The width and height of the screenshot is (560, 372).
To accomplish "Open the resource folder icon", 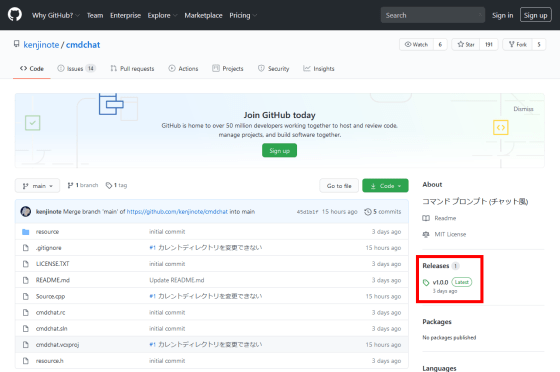I will point(25,232).
